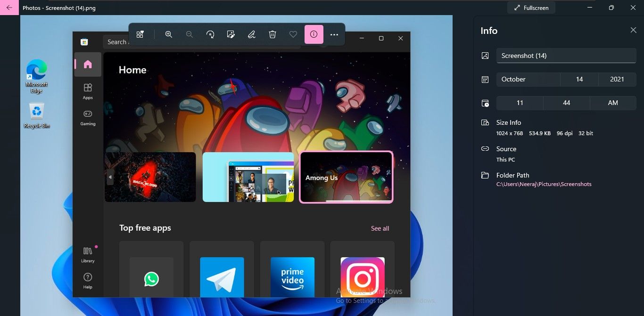Open the Gaming section in Store sidebar
The height and width of the screenshot is (316, 644).
coord(88,118)
